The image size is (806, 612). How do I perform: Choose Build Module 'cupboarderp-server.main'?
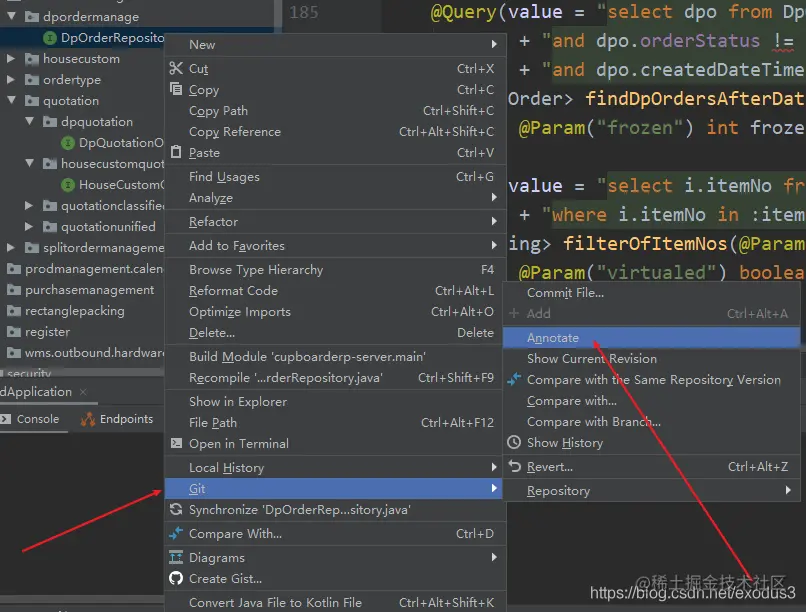coord(334,357)
